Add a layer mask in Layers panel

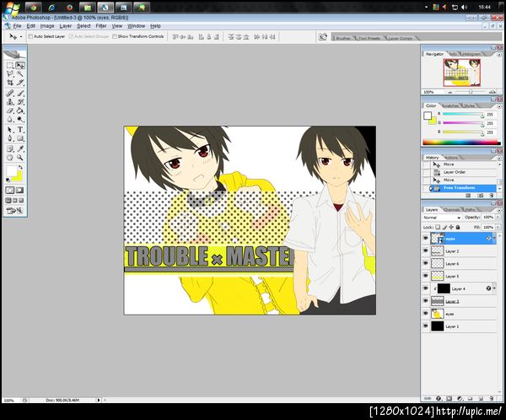[449, 398]
